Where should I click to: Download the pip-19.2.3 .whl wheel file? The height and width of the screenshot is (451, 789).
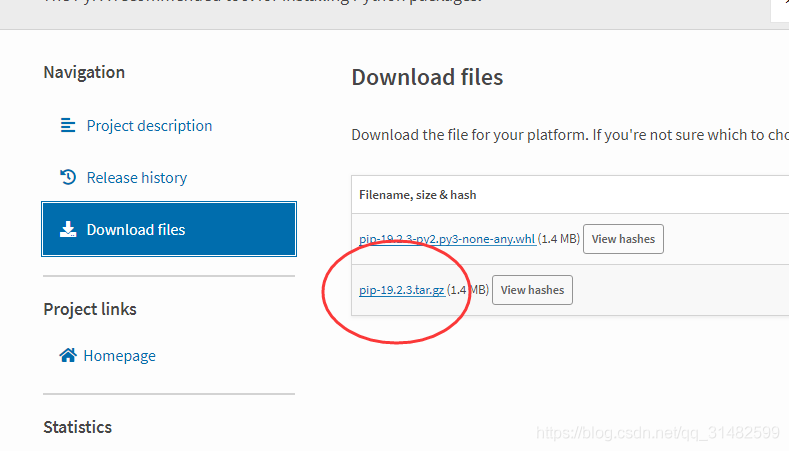click(x=447, y=239)
